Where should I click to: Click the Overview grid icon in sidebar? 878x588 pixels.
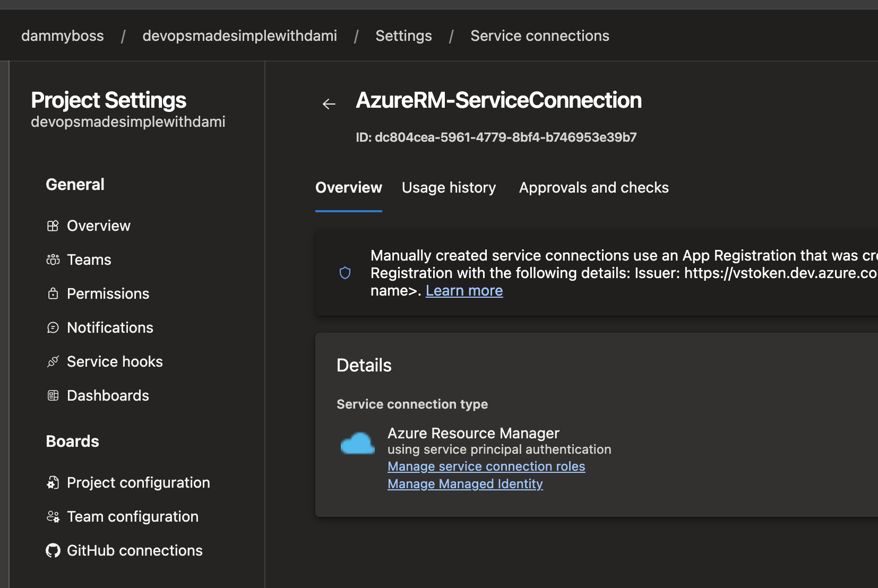(53, 226)
